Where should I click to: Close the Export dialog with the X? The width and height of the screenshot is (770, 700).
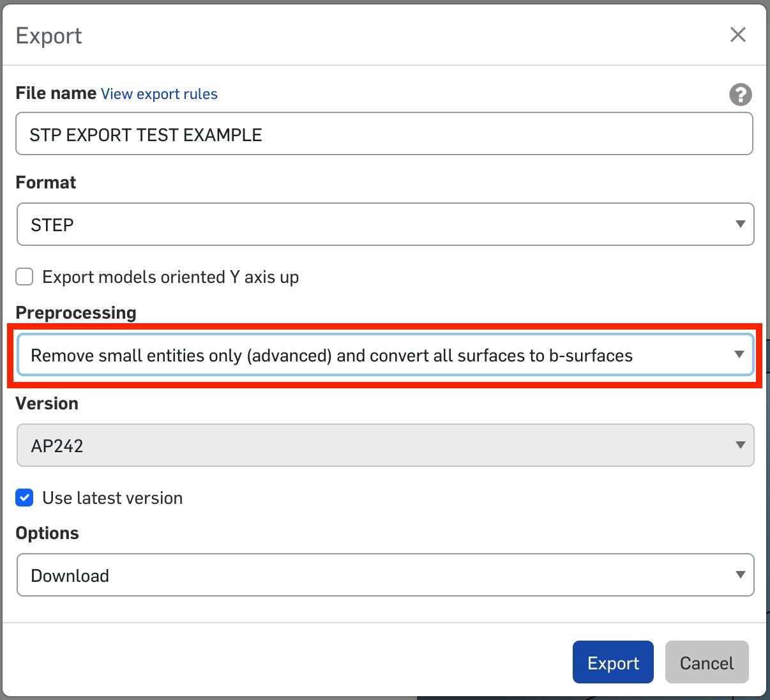point(737,34)
